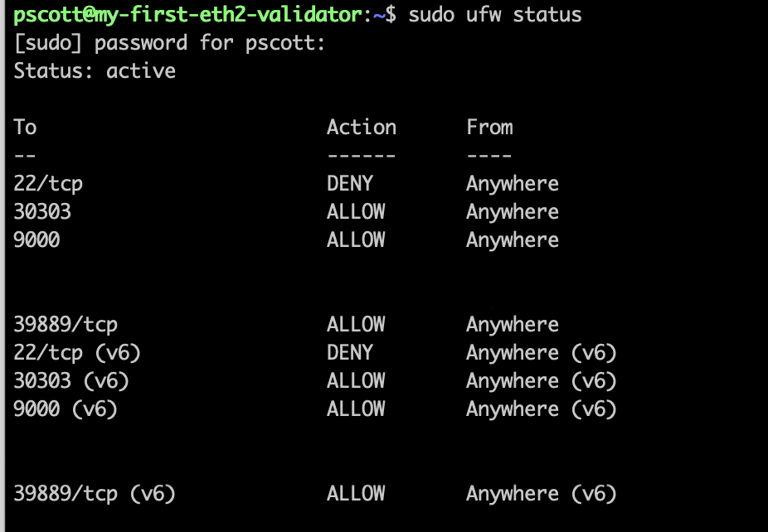The image size is (768, 532).
Task: Click the 22/tcp rule entry
Action: 48,184
